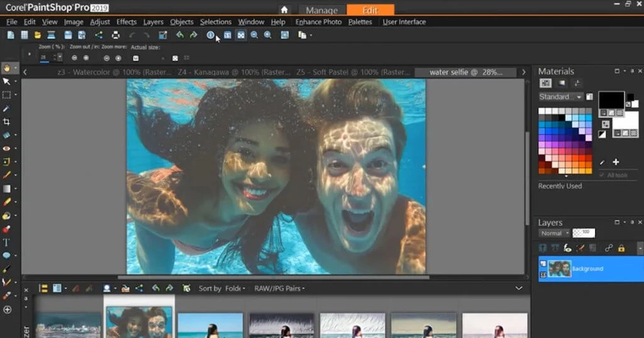This screenshot has height=338, width=644.
Task: Click the Print icon in toolbar
Action: [x=116, y=35]
